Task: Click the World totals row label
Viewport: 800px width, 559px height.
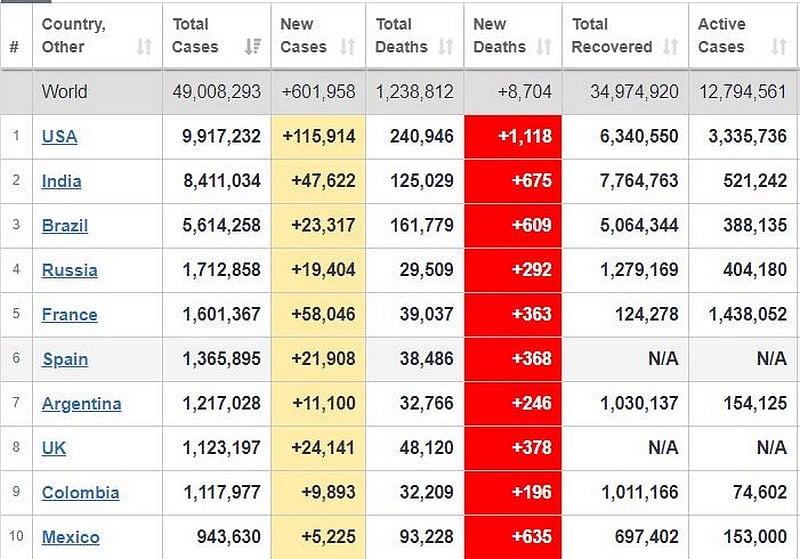Action: click(65, 92)
